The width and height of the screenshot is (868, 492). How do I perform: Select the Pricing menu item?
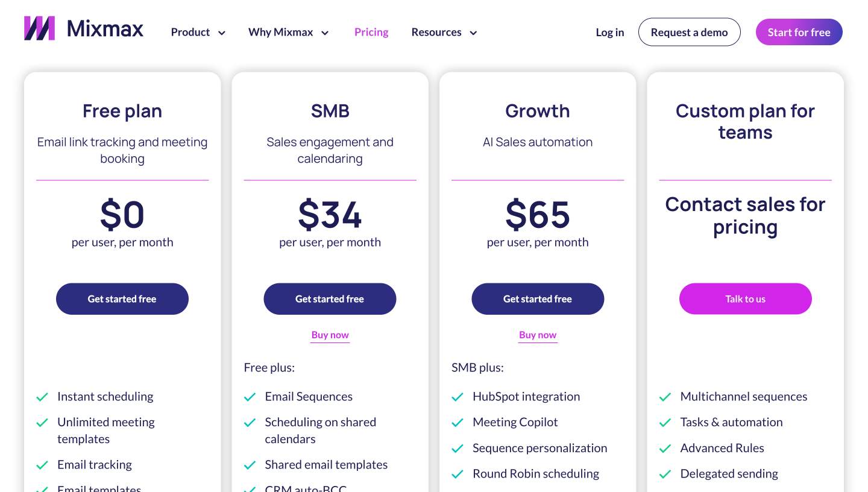[371, 32]
